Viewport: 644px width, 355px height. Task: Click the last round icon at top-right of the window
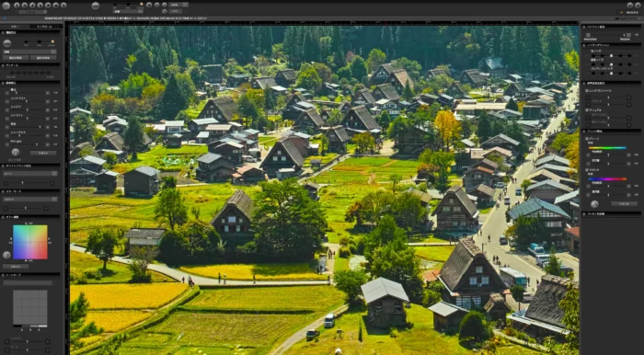[x=638, y=6]
